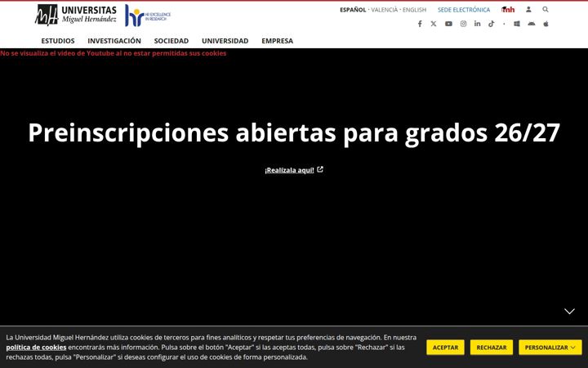Switch the language to ESPAÑOL
The width and height of the screenshot is (588, 368).
coord(353,10)
